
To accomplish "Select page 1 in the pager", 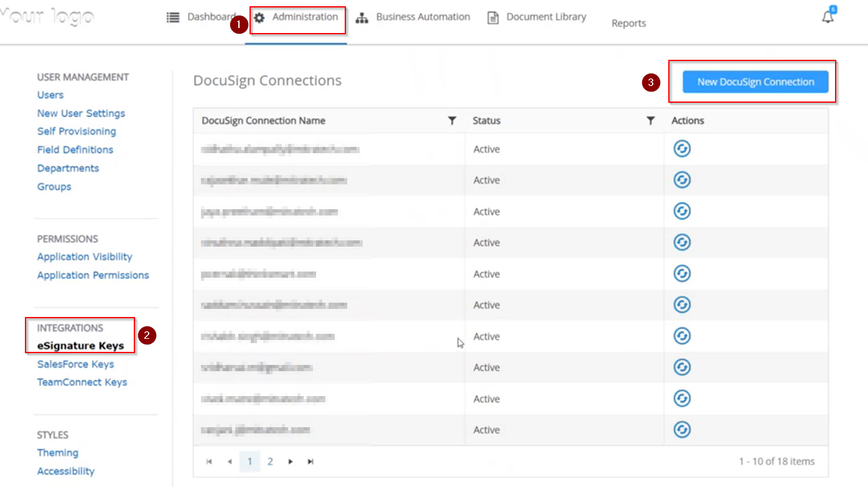I will coord(250,461).
